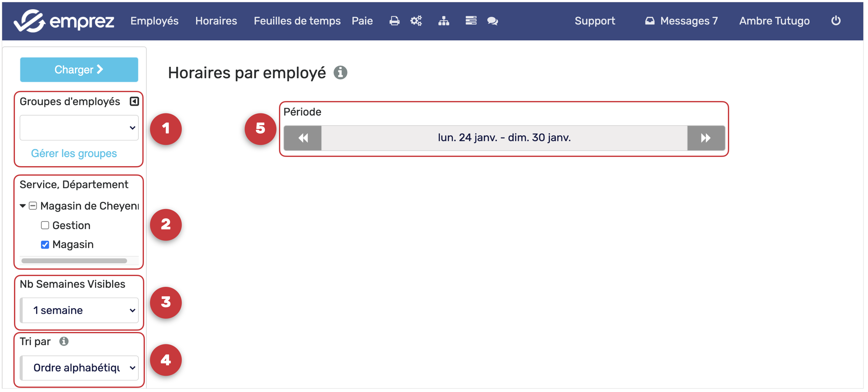Toggle the Magasin de Cheyenne parent checkbox
The width and height of the screenshot is (868, 392).
(33, 206)
